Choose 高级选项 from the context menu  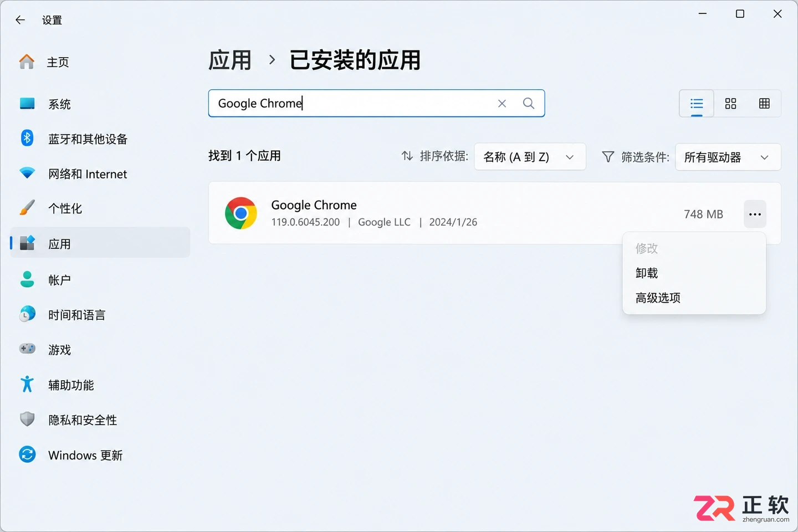pos(694,298)
